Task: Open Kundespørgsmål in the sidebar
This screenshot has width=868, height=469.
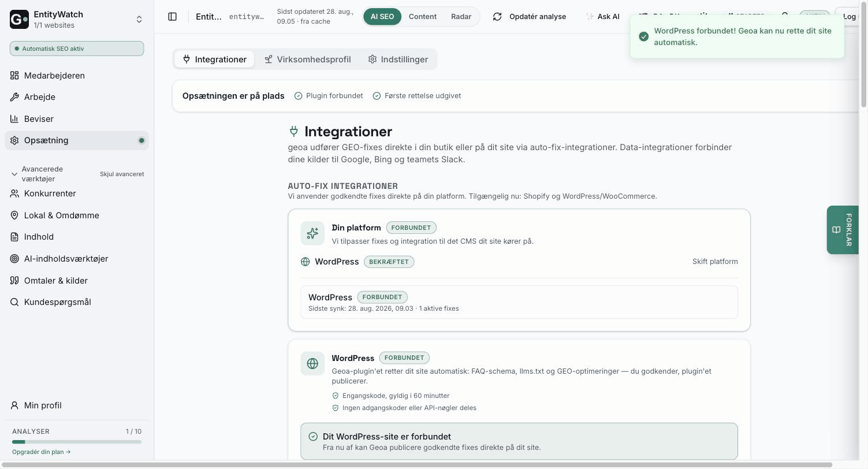Action: click(x=77, y=302)
